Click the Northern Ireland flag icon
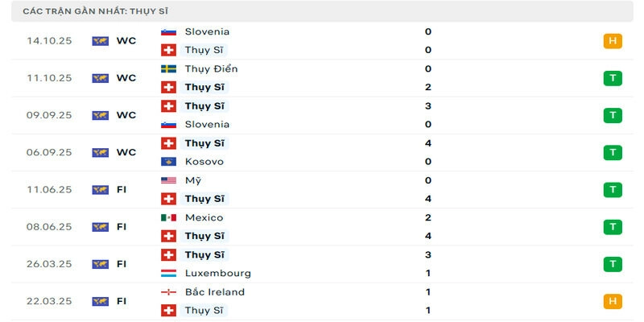Viewport: 644px width, 322px height. tap(169, 292)
